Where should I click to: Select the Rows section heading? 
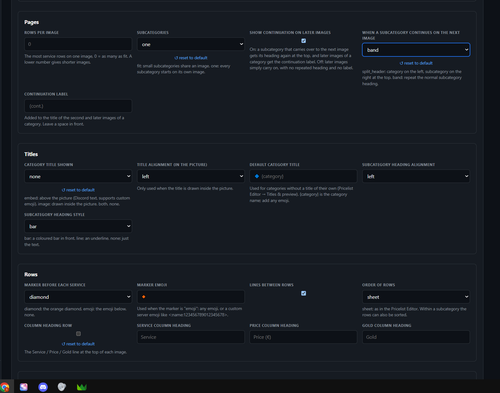(x=31, y=274)
